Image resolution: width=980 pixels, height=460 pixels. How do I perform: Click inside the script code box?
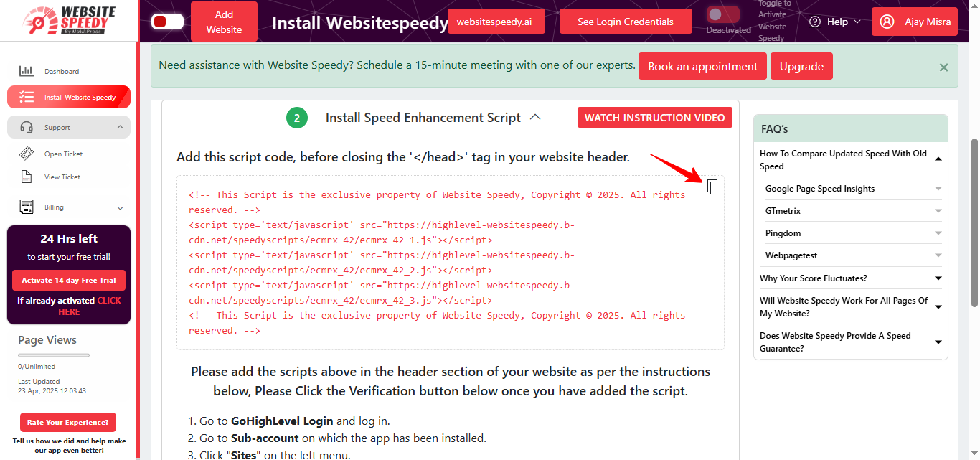451,263
